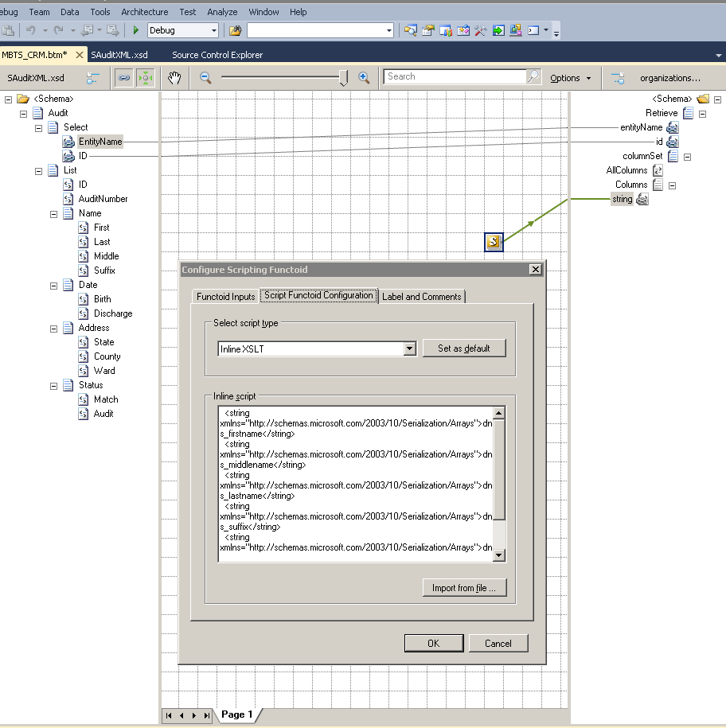Open the document tab list dropdown arrow
The height and width of the screenshot is (728, 726).
(x=719, y=55)
